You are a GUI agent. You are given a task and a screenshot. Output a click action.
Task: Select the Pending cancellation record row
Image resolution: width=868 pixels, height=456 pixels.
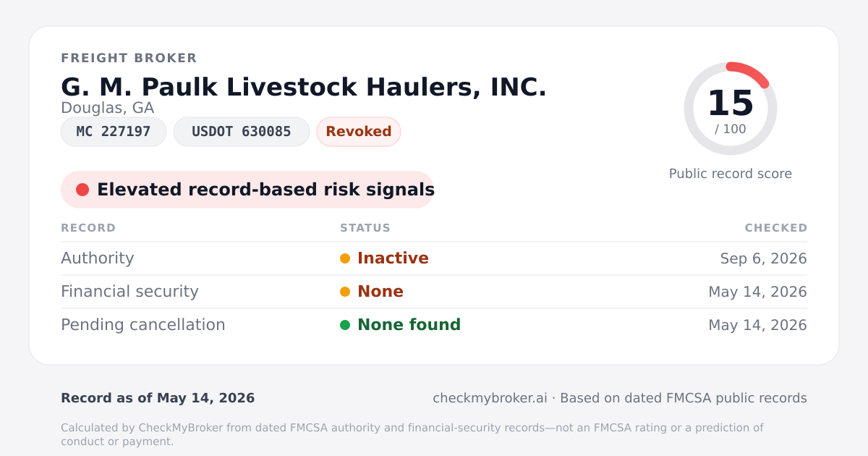point(434,325)
